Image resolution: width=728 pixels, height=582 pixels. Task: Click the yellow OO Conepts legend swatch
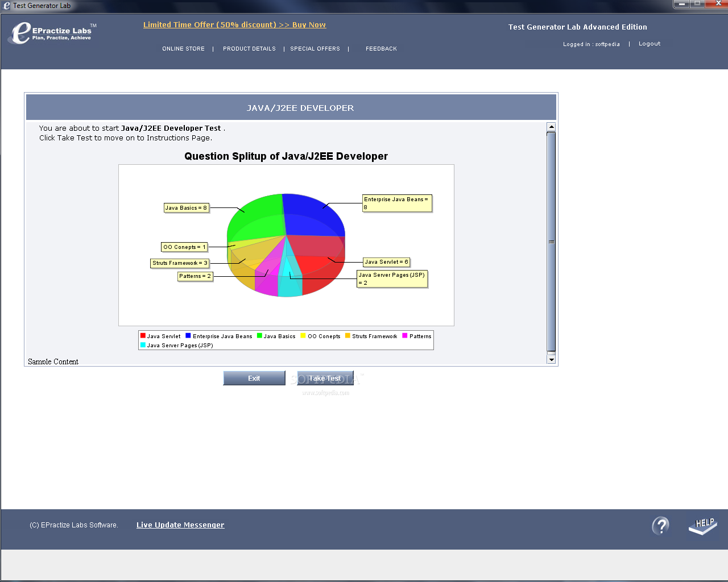pos(303,336)
